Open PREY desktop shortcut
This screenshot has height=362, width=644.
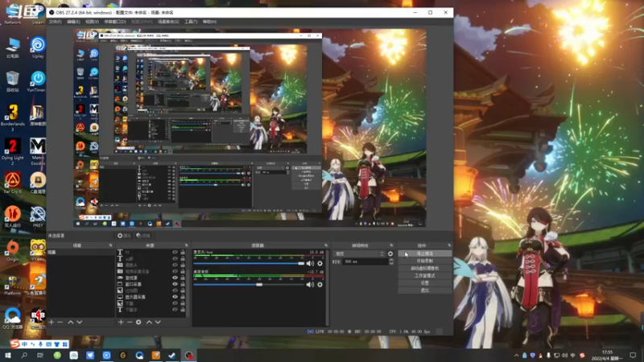[x=38, y=216]
